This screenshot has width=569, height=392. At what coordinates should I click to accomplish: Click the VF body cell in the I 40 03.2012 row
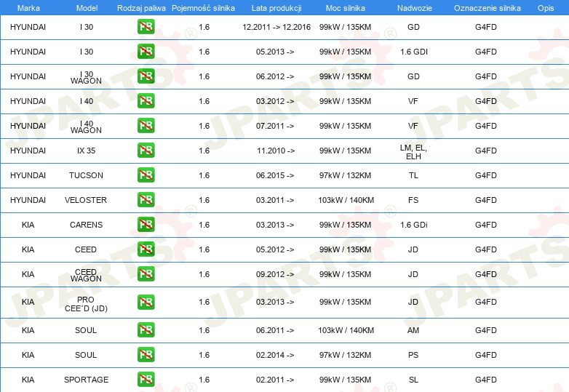(x=413, y=101)
